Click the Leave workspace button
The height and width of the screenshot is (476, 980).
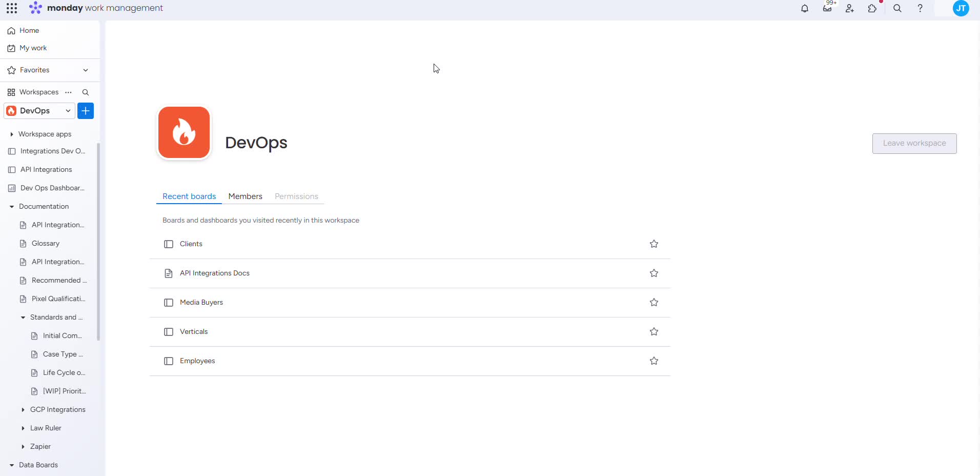pyautogui.click(x=914, y=144)
